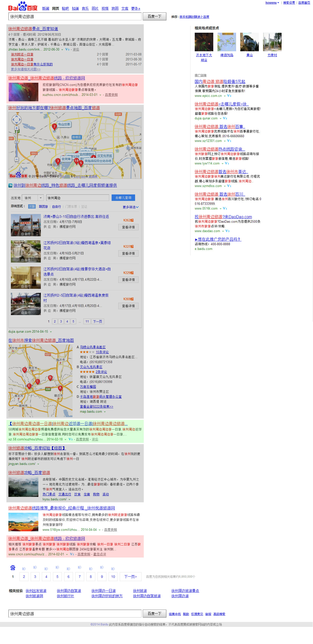Select 自由行 travel mode filter
This screenshot has height=644, width=313.
(x=56, y=207)
